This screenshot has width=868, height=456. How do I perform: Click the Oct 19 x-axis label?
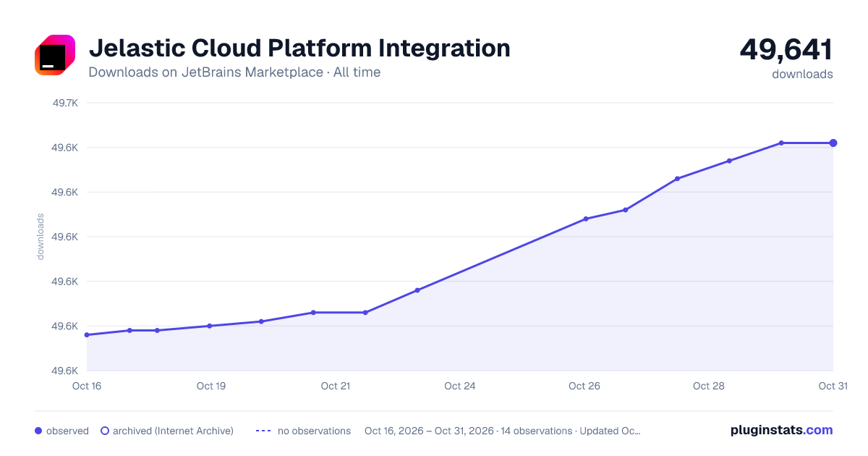click(211, 386)
